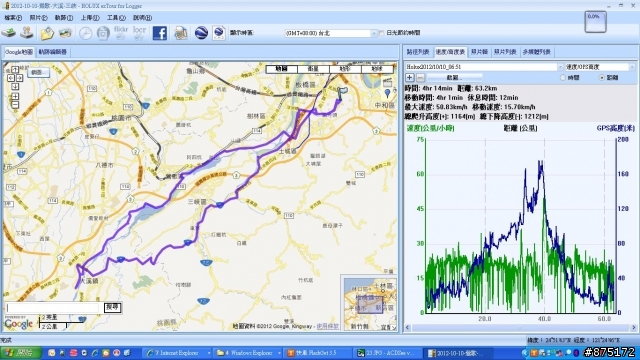
Task: Open the 上傳(U) menu
Action: coord(90,18)
